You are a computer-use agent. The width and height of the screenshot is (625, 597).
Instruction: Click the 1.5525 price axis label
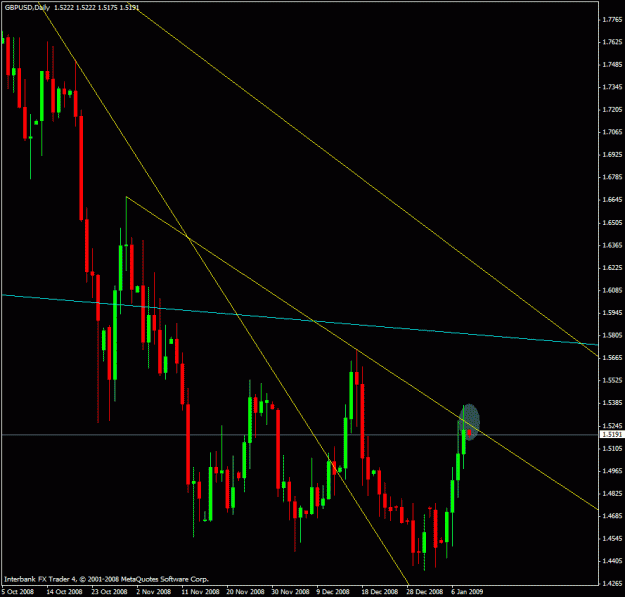pyautogui.click(x=612, y=381)
